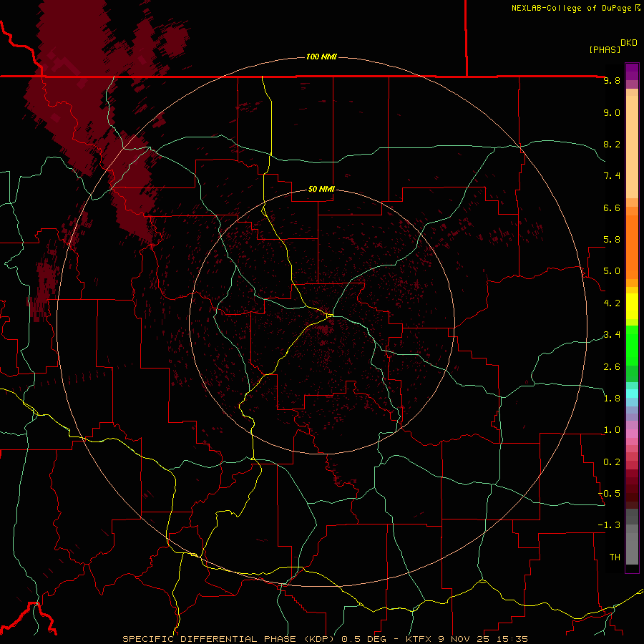Click the 5.0 value on the color scale
This screenshot has width=644, height=644.
(612, 271)
